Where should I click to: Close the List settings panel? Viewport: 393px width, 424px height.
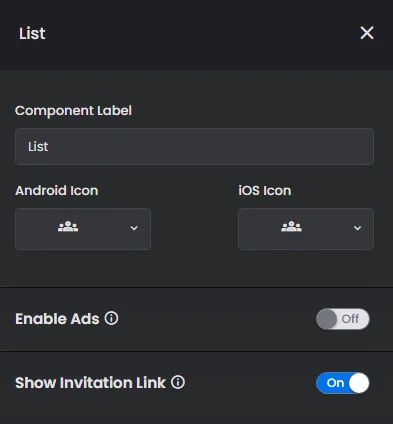(367, 33)
